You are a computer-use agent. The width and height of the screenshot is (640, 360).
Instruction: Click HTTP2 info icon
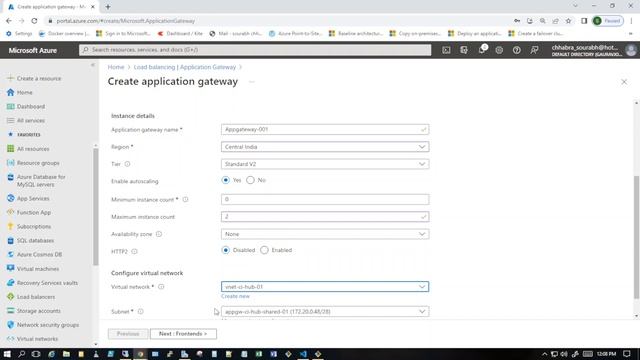click(134, 251)
